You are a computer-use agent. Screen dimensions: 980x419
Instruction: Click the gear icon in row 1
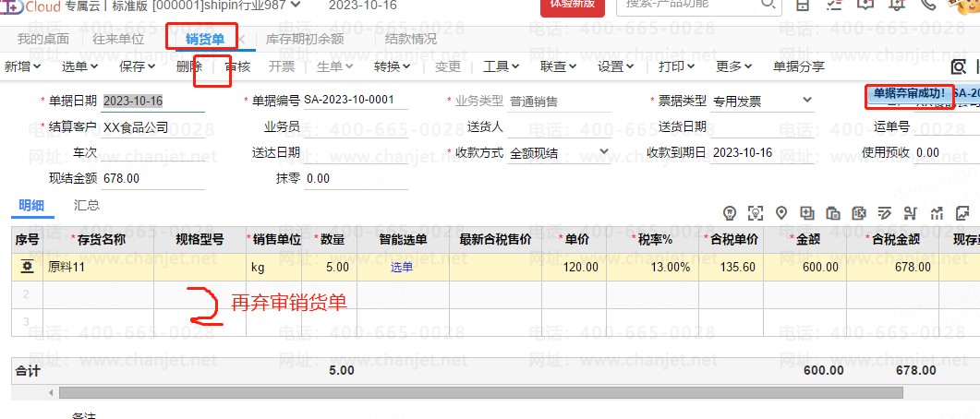click(27, 268)
